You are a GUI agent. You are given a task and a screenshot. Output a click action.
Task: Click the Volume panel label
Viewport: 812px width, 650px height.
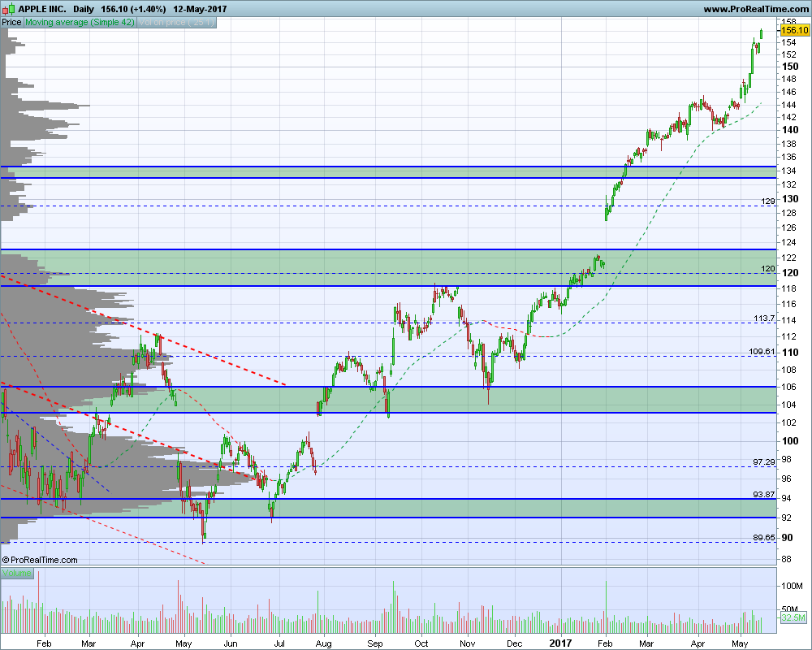tap(16, 573)
